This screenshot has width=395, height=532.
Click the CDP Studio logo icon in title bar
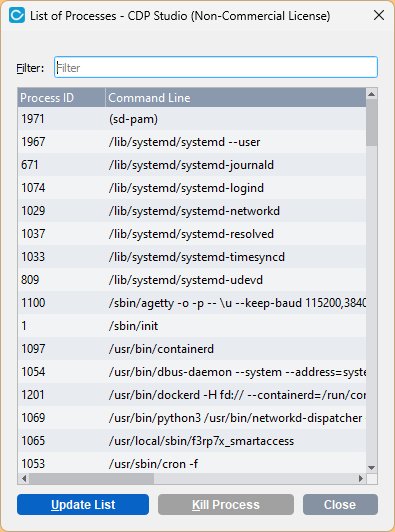pyautogui.click(x=17, y=15)
